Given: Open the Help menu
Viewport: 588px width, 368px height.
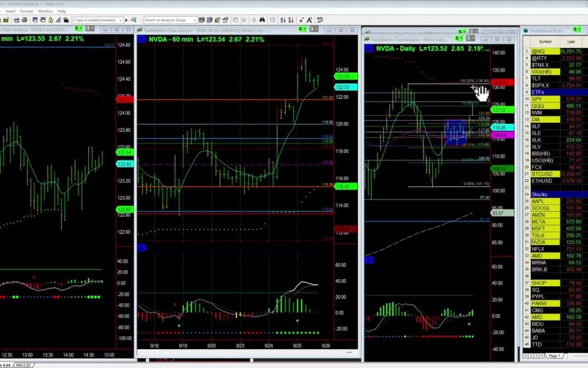Looking at the screenshot, I should [62, 11].
